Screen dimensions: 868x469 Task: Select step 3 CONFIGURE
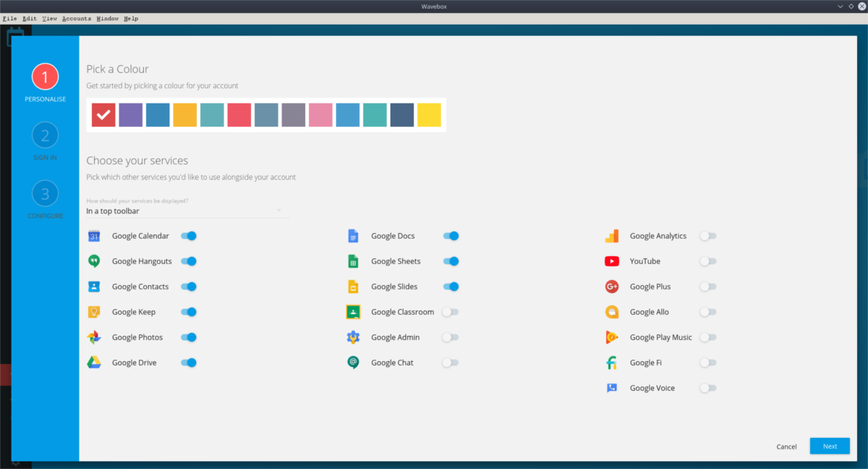[x=45, y=194]
